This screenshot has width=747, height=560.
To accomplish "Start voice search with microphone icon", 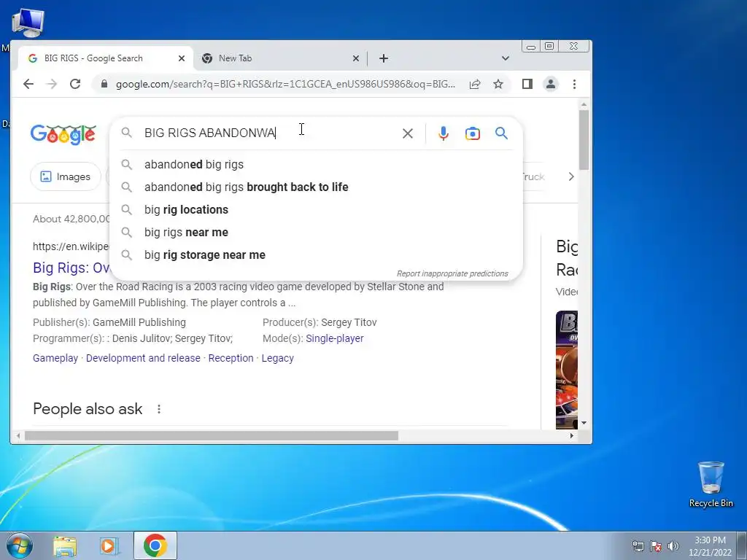I will (444, 133).
